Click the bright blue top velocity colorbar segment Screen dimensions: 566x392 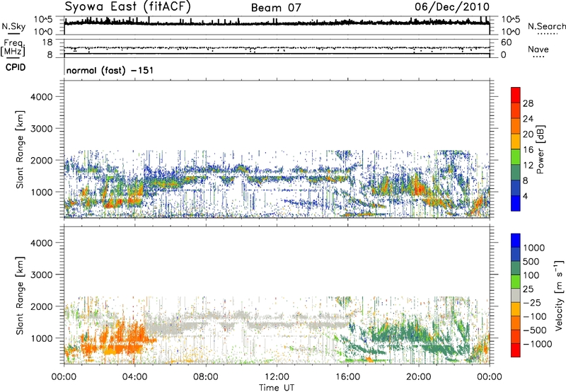click(x=516, y=241)
